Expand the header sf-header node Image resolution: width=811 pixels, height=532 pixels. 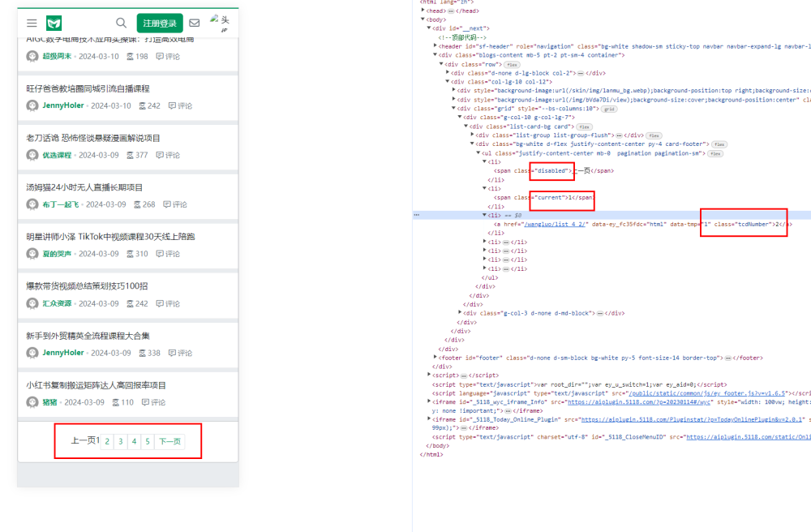(435, 46)
